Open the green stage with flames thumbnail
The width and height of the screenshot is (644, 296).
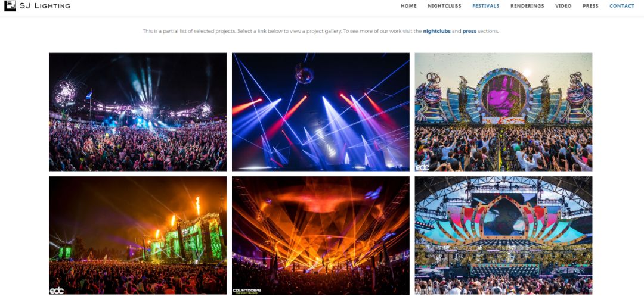(x=138, y=236)
